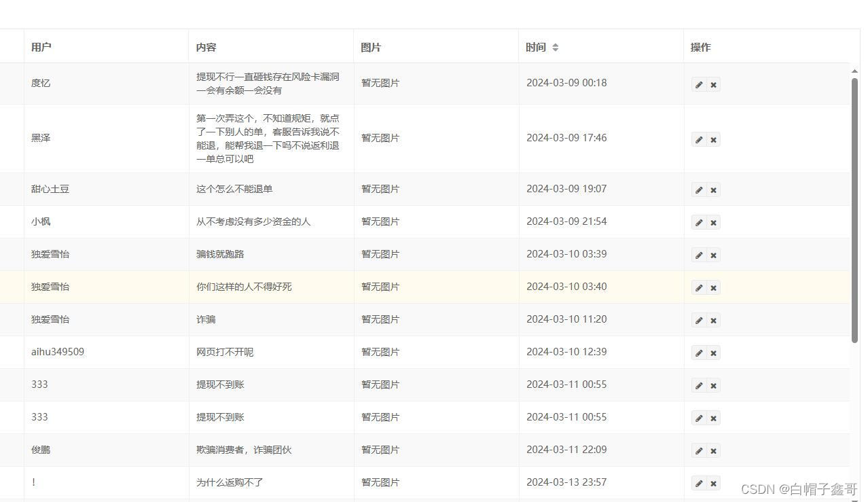The image size is (868, 502).
Task: Select the username "!" in last row
Action: (33, 482)
